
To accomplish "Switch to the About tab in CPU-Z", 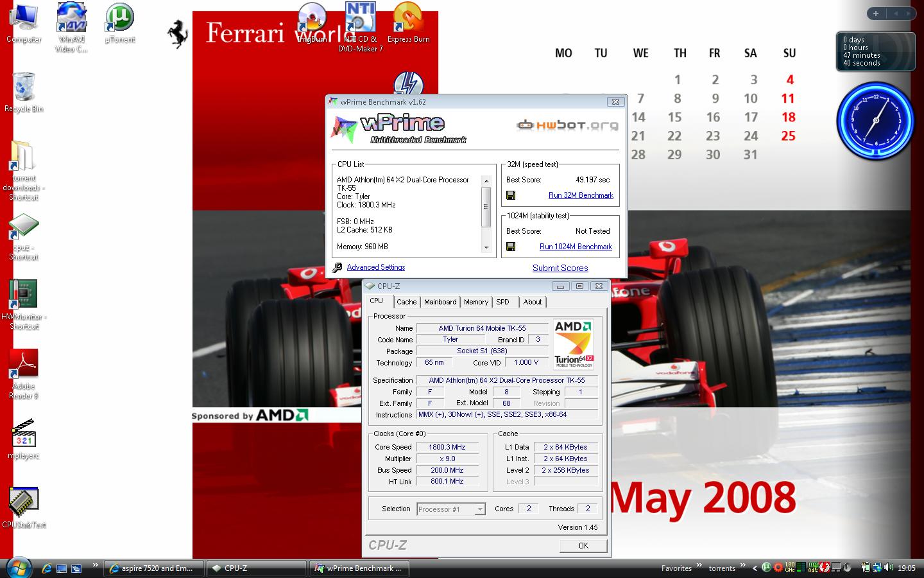I will click(533, 302).
